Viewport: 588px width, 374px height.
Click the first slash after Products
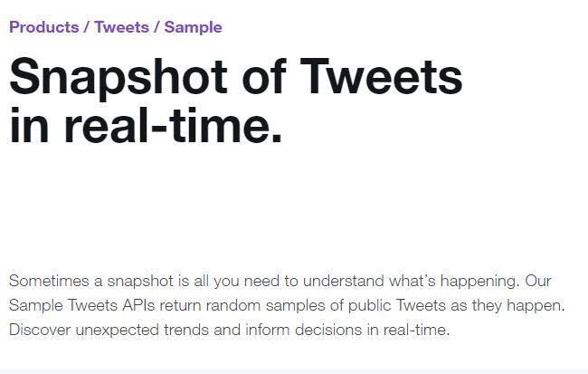tap(86, 27)
